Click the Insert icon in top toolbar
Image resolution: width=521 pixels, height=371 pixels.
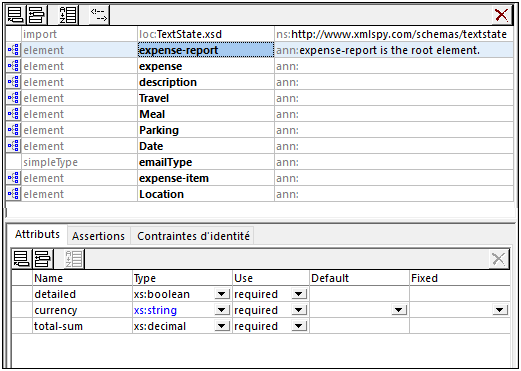tap(36, 15)
